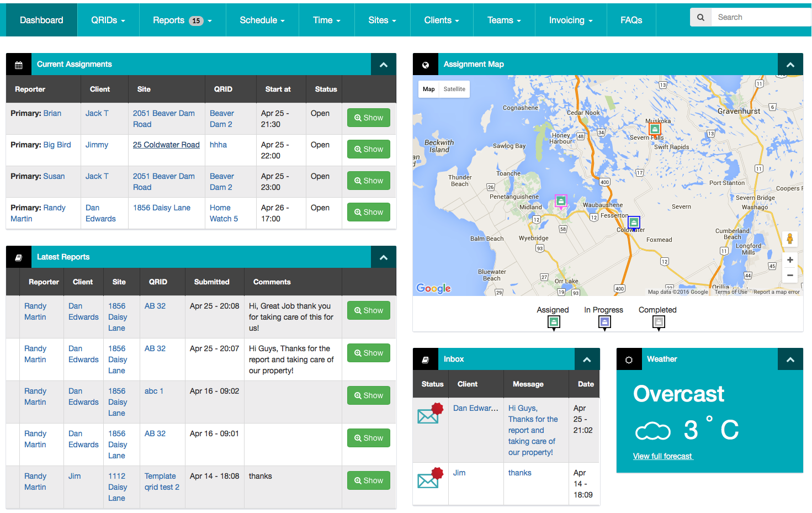Collapse the Weather widget

[790, 359]
